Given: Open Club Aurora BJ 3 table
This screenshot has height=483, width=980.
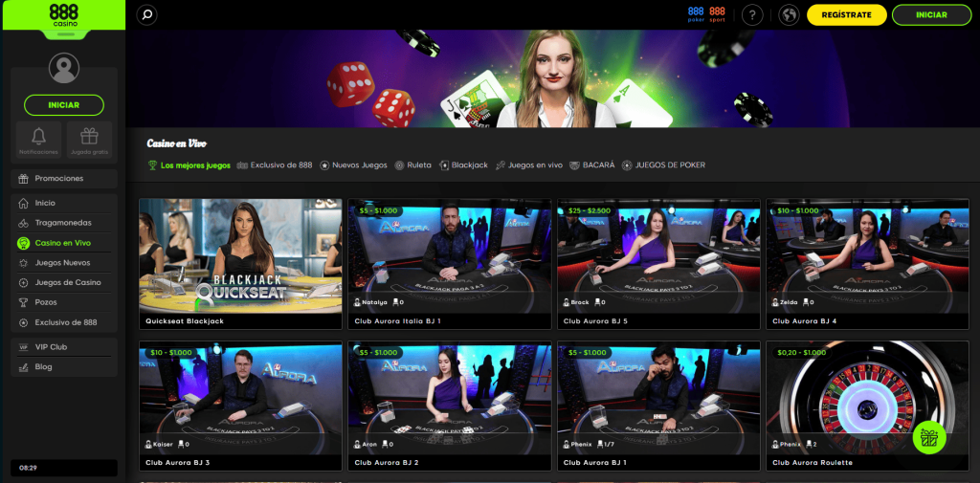Looking at the screenshot, I should click(240, 406).
